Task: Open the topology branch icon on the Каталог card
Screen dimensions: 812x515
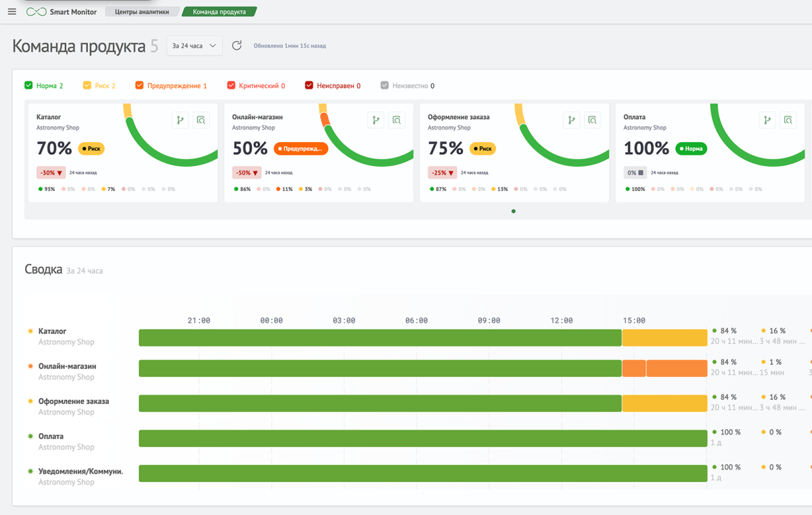Action: (180, 120)
